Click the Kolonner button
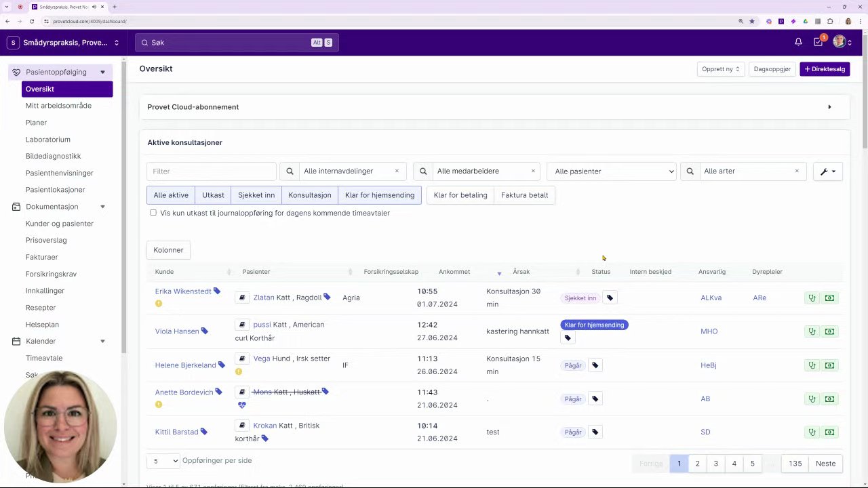Image resolution: width=868 pixels, height=488 pixels. pyautogui.click(x=168, y=250)
